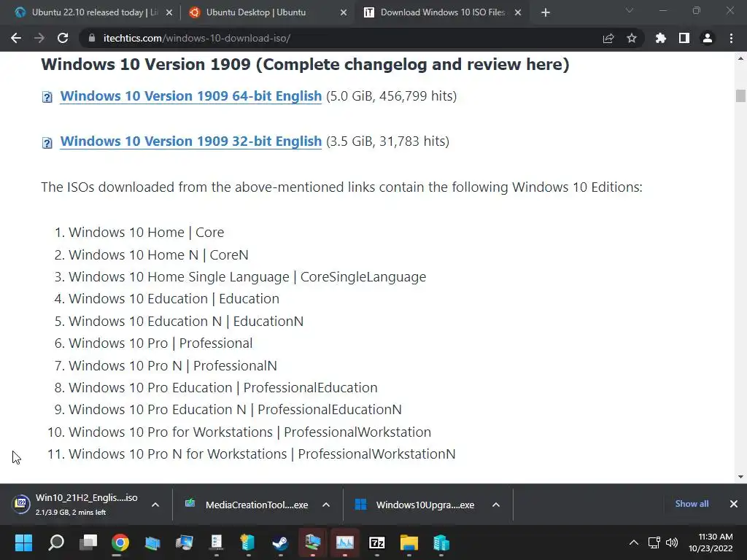Close the downloads bar
Screen dimensions: 747x560
734,504
